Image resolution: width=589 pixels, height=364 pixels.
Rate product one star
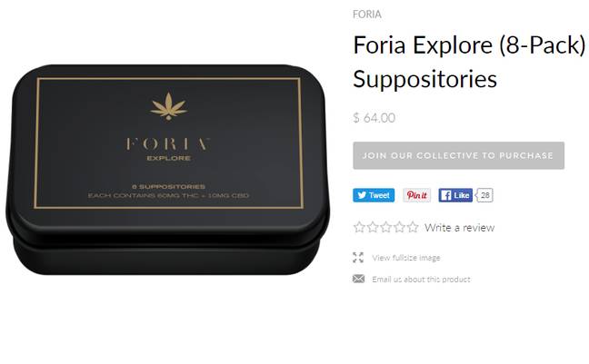coord(359,227)
